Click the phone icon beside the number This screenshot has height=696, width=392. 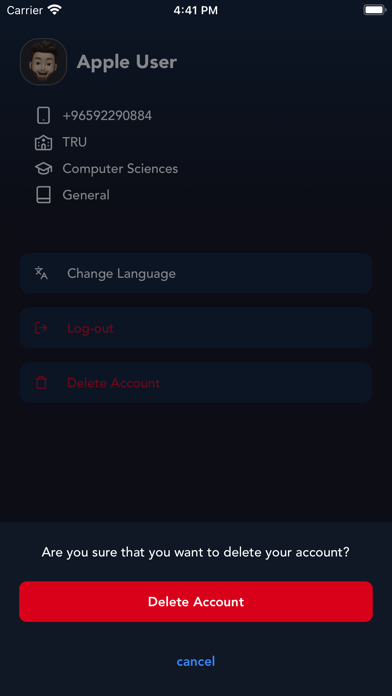(43, 116)
